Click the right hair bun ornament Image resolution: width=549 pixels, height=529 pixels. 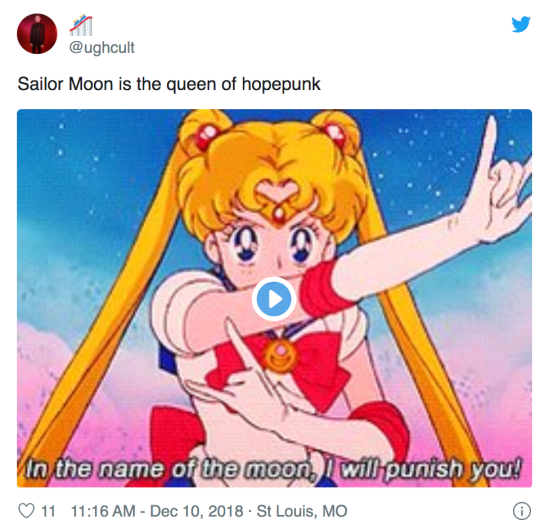tap(335, 135)
